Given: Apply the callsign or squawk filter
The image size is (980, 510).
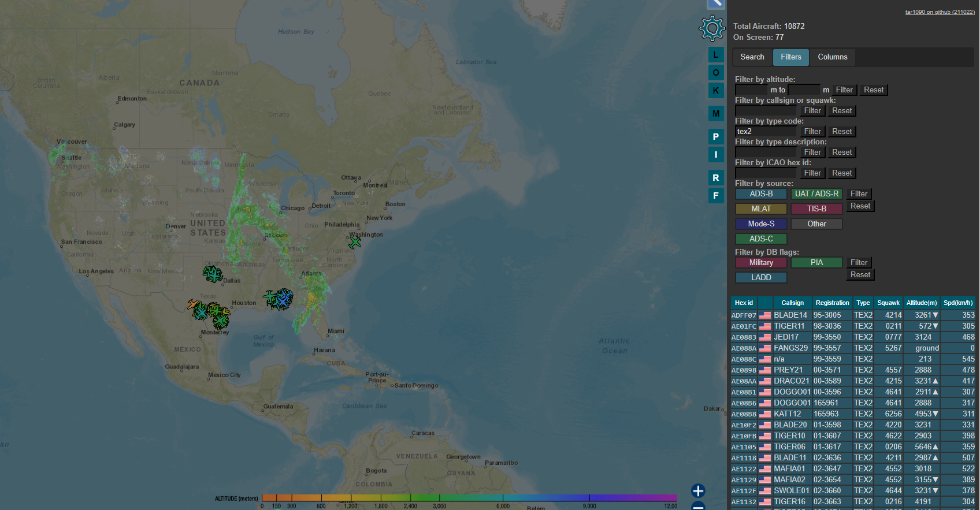Looking at the screenshot, I should click(x=812, y=111).
